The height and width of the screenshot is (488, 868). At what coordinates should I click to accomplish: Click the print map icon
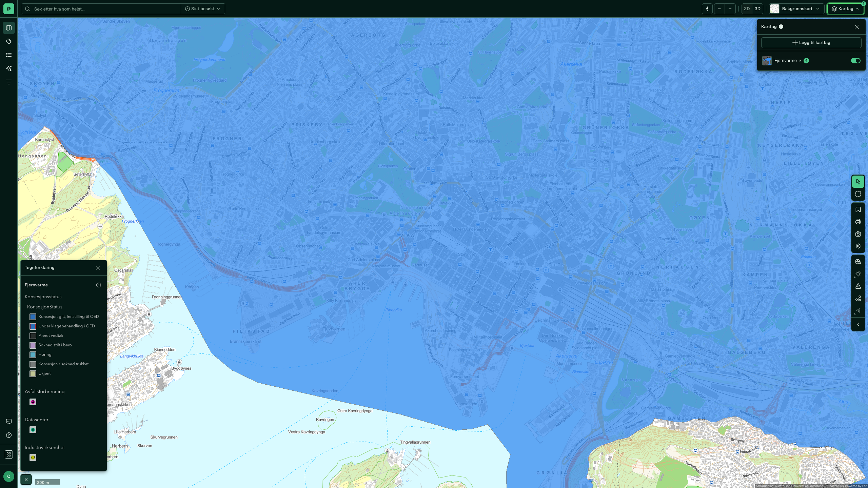[x=858, y=222]
